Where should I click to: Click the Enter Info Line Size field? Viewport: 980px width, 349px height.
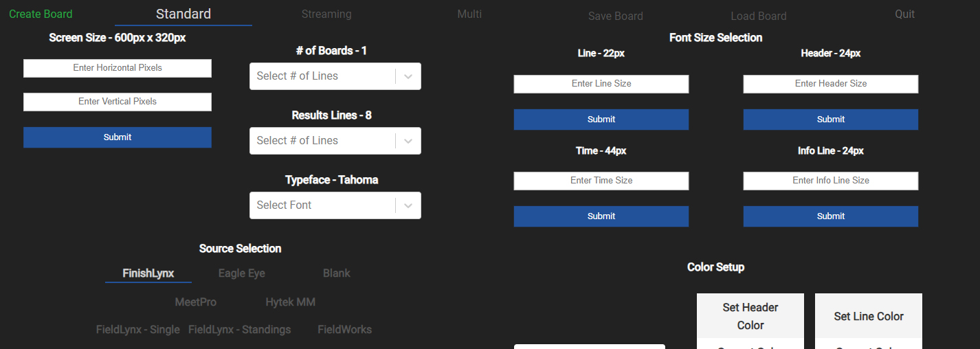pyautogui.click(x=831, y=181)
